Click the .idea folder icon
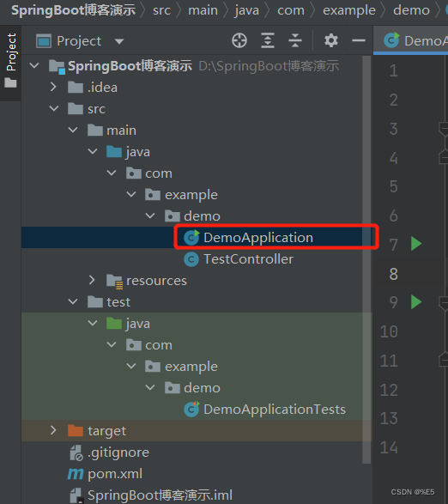This screenshot has width=448, height=504. click(x=76, y=87)
